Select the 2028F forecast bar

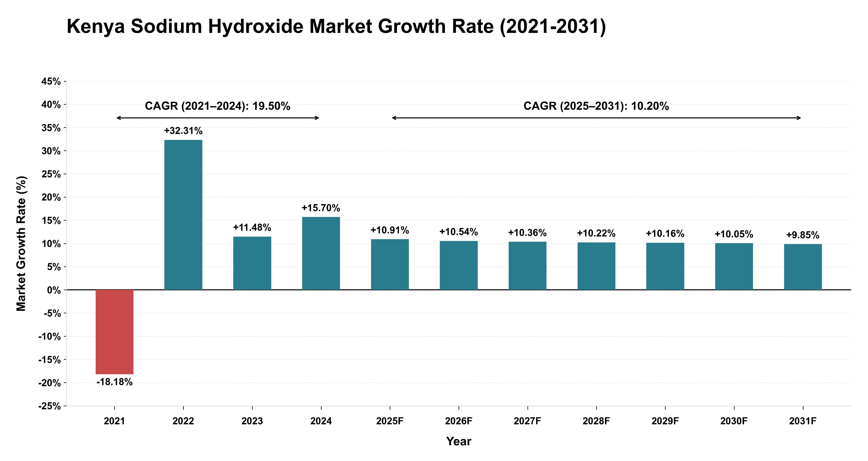point(596,266)
